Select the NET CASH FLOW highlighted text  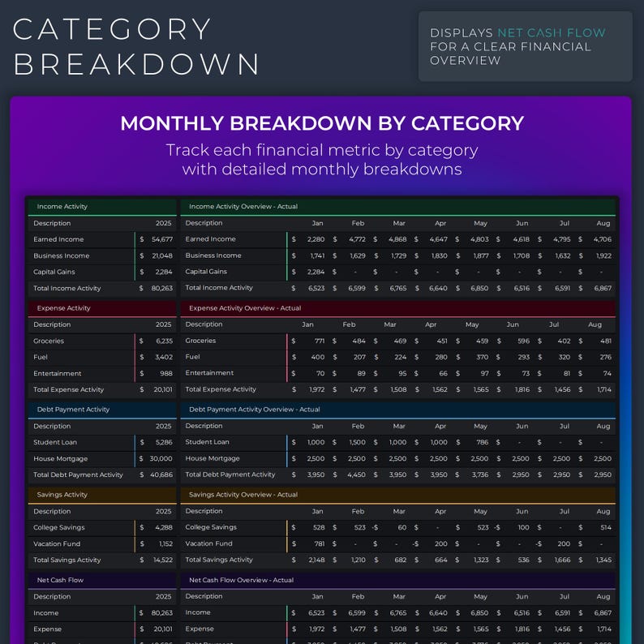pyautogui.click(x=552, y=33)
